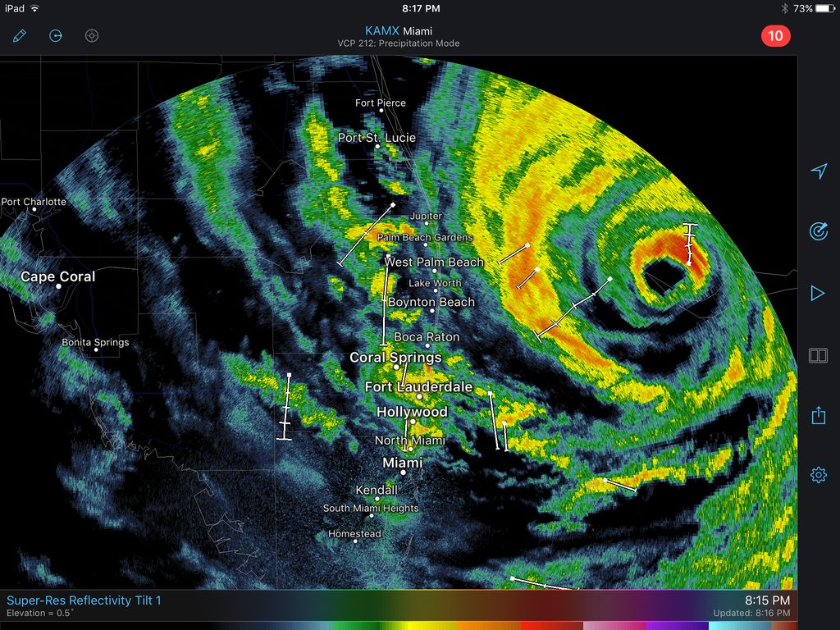
Task: Tap the Boca Raton map label
Action: click(427, 337)
